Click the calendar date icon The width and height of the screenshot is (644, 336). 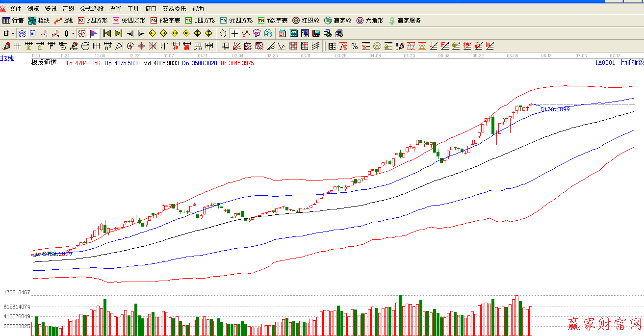(x=282, y=33)
